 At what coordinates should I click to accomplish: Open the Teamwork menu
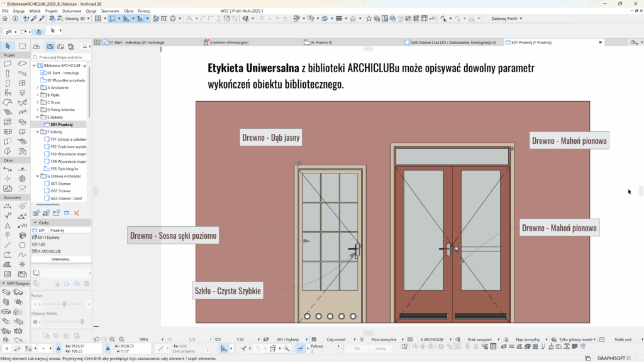click(x=110, y=11)
